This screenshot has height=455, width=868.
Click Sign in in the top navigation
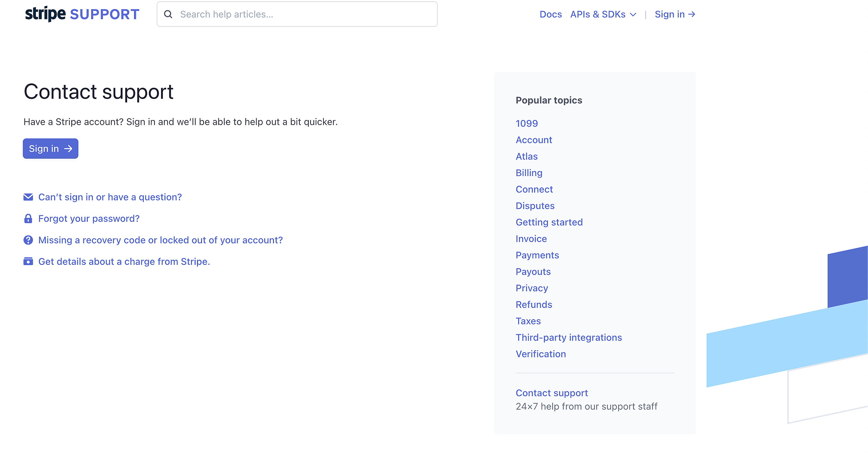coord(675,14)
